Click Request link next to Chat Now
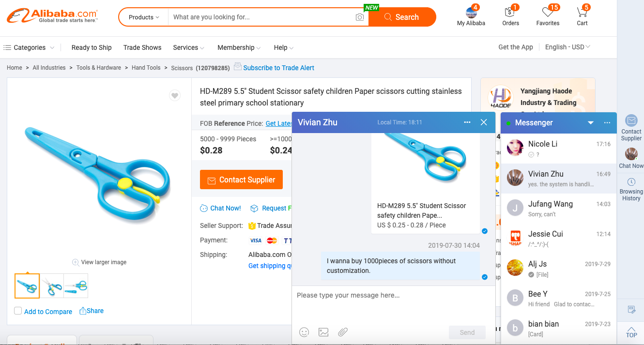Screen dimensions: 644x345 (271, 208)
